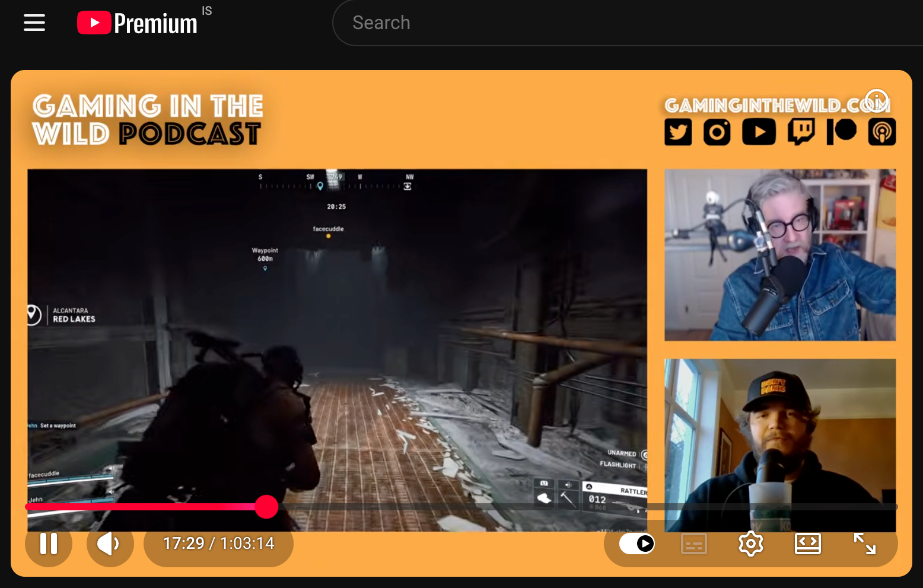This screenshot has width=923, height=588.
Task: Pause the video playback
Action: (49, 544)
